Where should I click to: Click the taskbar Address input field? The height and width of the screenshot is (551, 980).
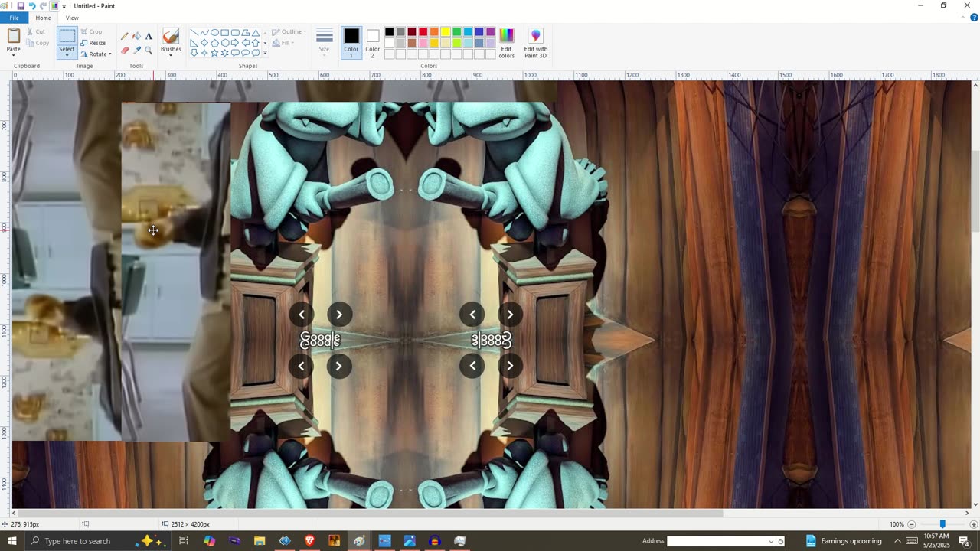(720, 541)
